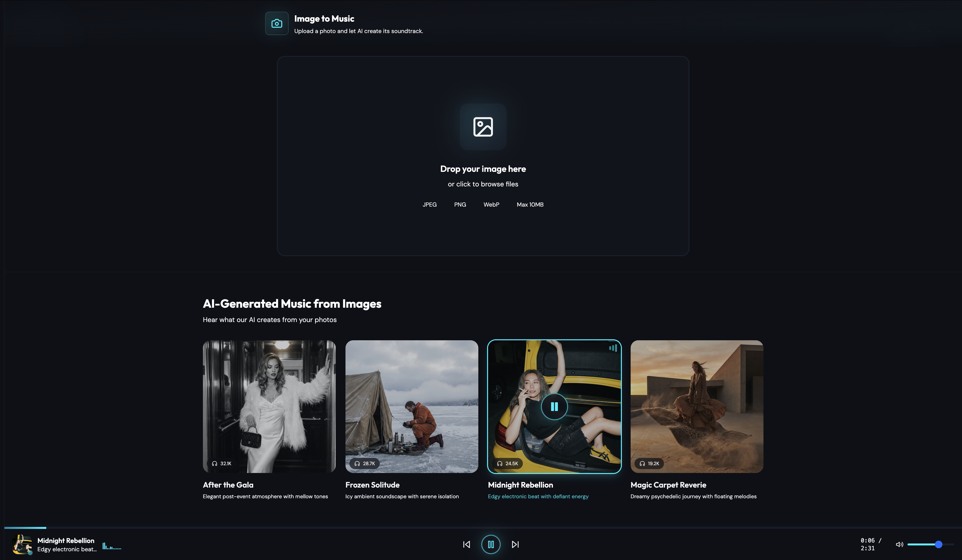Click the equalizer playing indicator on Midnight Rebellion
The height and width of the screenshot is (560, 962).
pyautogui.click(x=613, y=348)
